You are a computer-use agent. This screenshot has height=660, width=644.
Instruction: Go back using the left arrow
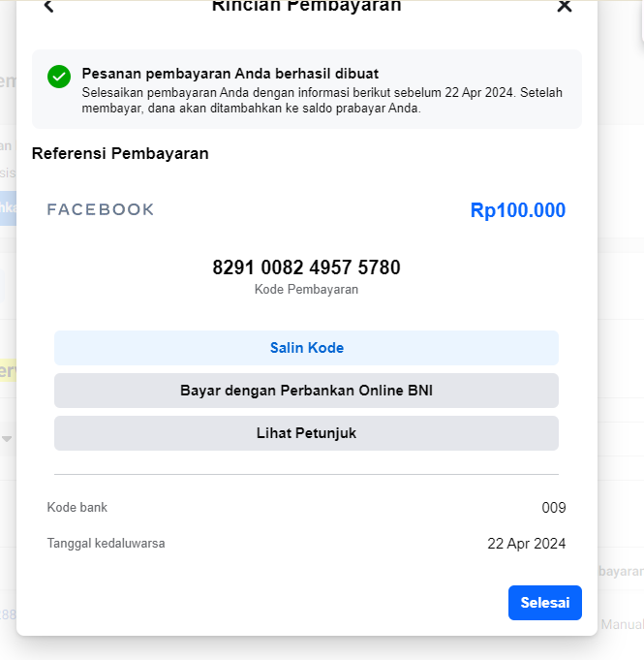point(48,7)
